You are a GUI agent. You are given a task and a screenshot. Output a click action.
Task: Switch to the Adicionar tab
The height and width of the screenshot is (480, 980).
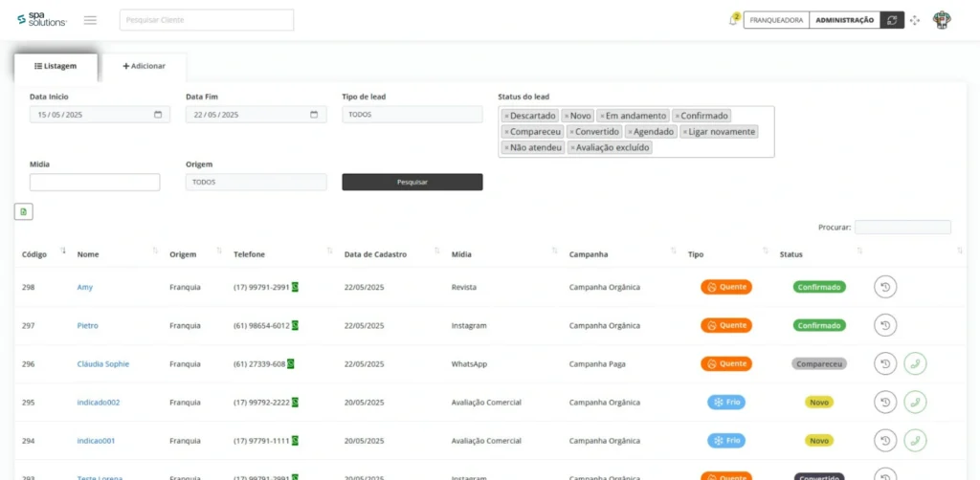[145, 66]
